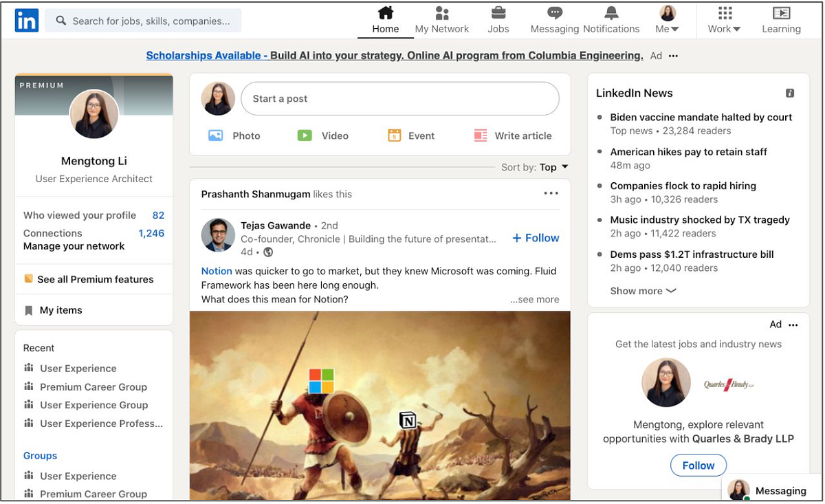The image size is (825, 504).
Task: Expand the Me profile dropdown
Action: coord(666,20)
